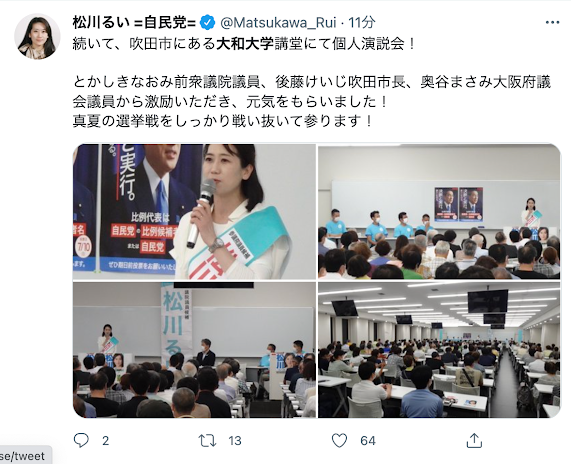This screenshot has height=464, width=571.
Task: Share the tweet via the share icon
Action: 474,440
